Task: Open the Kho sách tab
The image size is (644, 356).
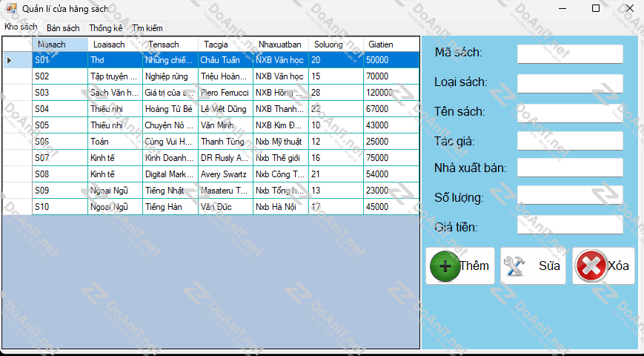Action: tap(21, 27)
